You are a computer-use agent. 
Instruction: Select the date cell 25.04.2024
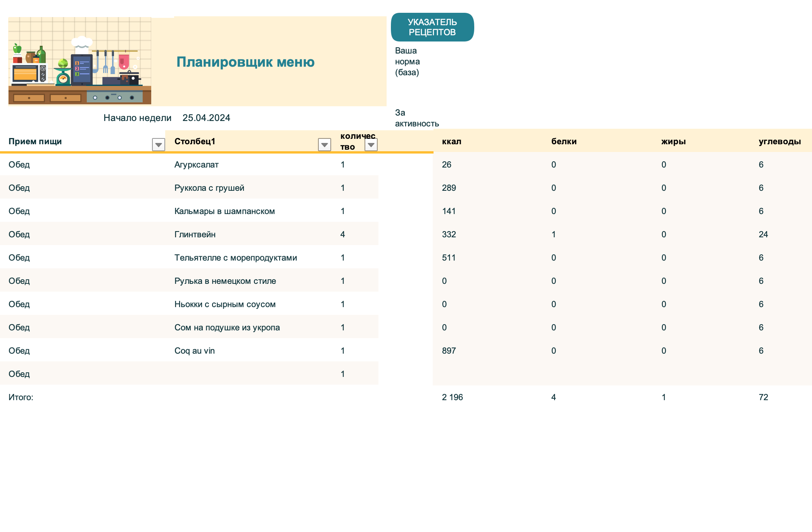click(206, 118)
